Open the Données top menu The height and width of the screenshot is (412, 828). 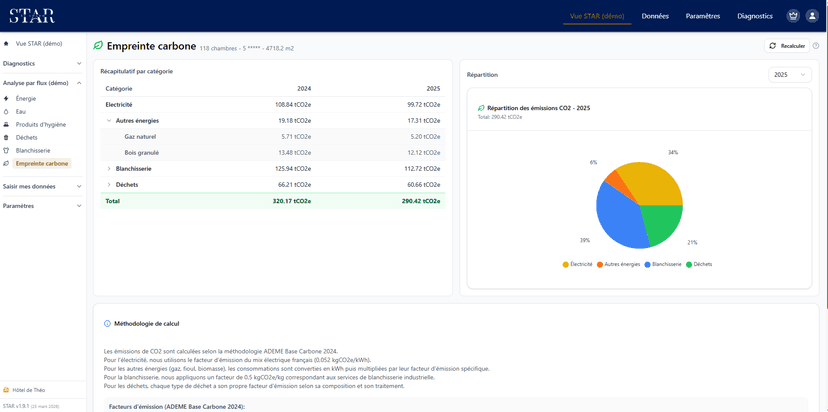click(x=655, y=16)
